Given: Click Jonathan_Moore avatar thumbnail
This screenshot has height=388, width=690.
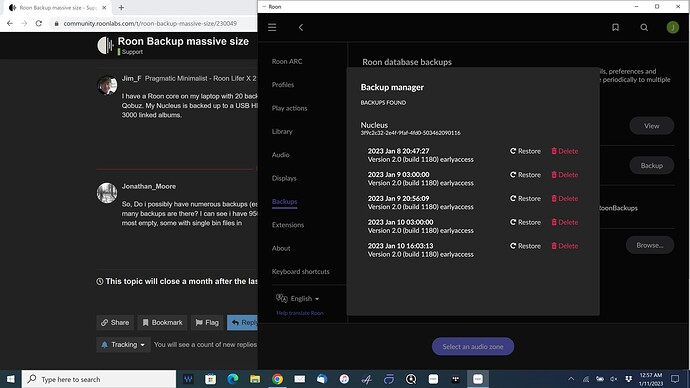Looking at the screenshot, I should pyautogui.click(x=107, y=193).
